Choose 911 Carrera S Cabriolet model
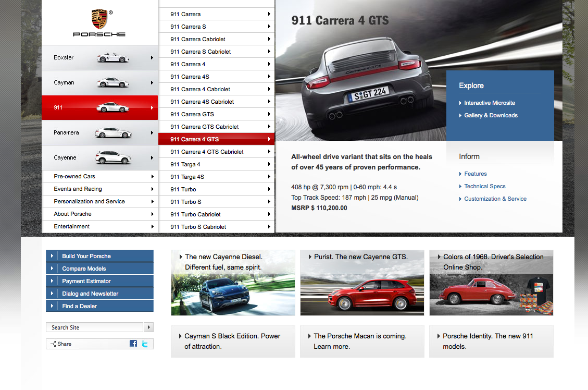588x390 pixels. click(x=216, y=52)
